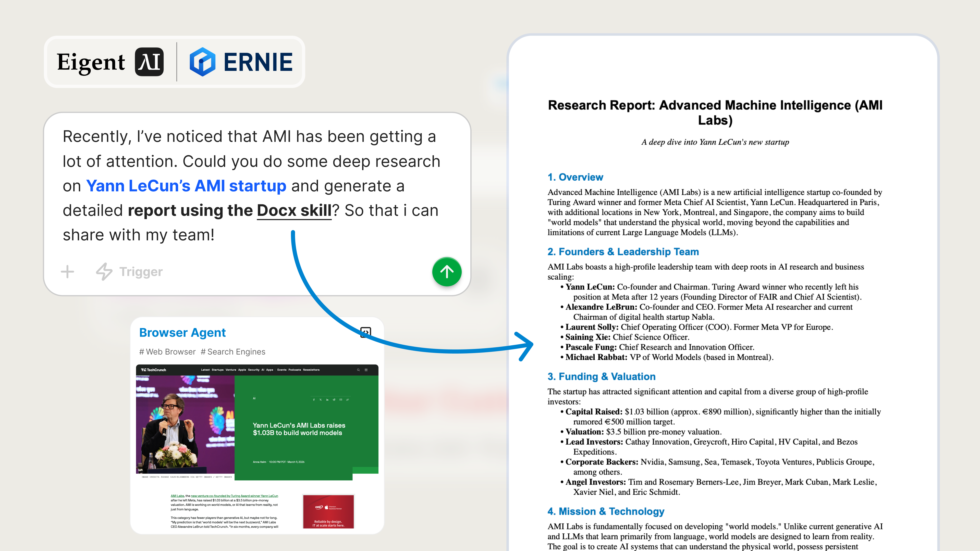Open the Venture nav item on TechCrunch
The image size is (980, 551).
pyautogui.click(x=231, y=370)
